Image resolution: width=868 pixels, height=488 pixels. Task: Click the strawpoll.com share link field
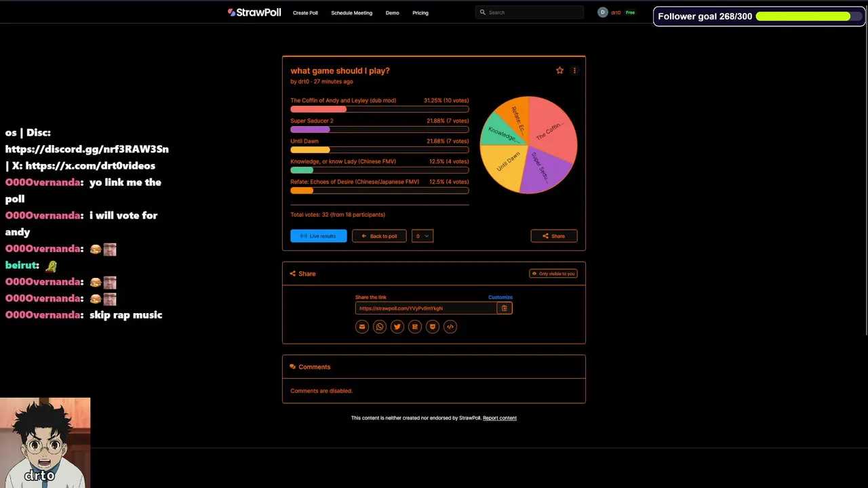click(426, 308)
